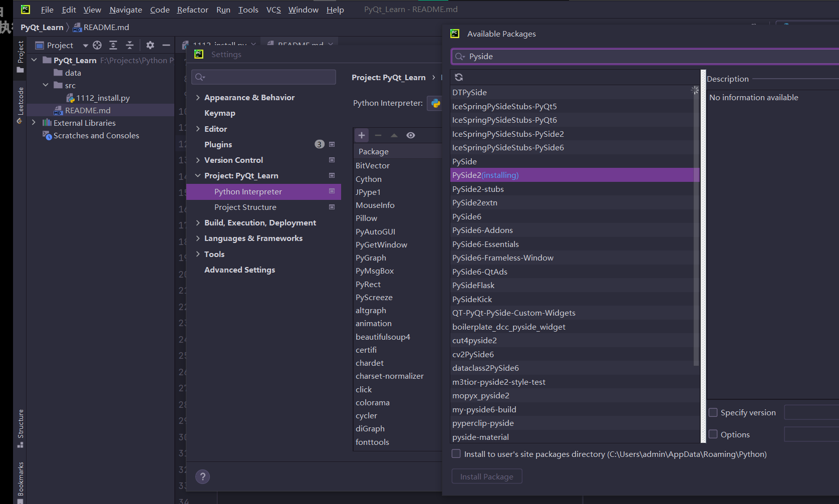Open the VCS menu
Viewport: 839px width, 504px height.
pyautogui.click(x=273, y=10)
